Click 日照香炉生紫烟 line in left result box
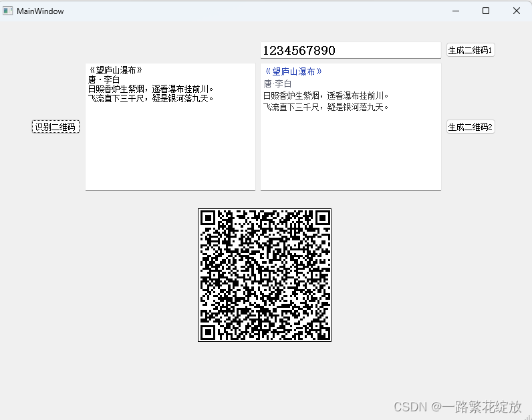532x420 pixels. 150,89
